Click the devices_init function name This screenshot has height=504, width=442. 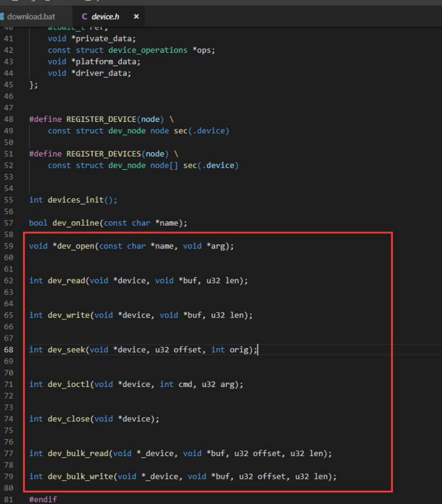point(76,200)
